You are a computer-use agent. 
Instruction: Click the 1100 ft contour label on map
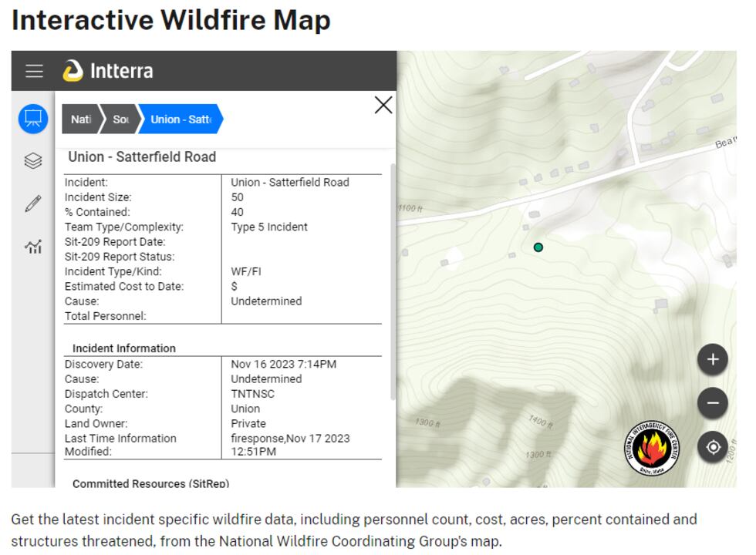tap(410, 208)
